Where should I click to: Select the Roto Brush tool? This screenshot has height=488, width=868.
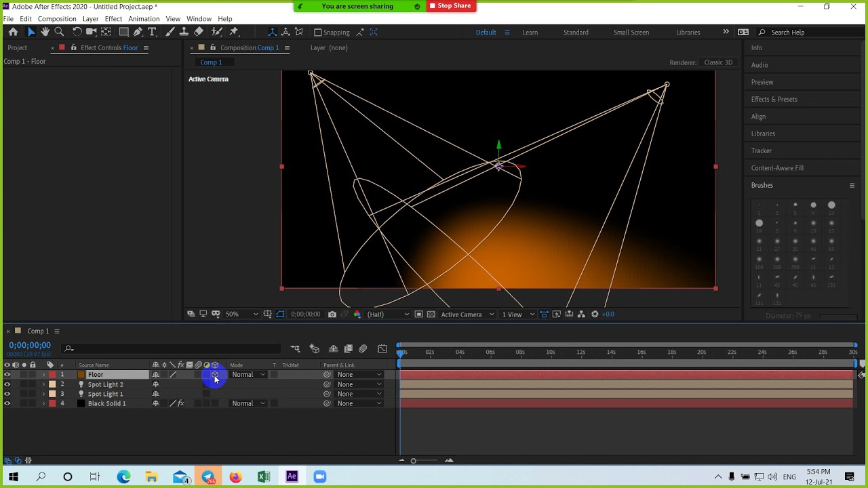coord(217,32)
